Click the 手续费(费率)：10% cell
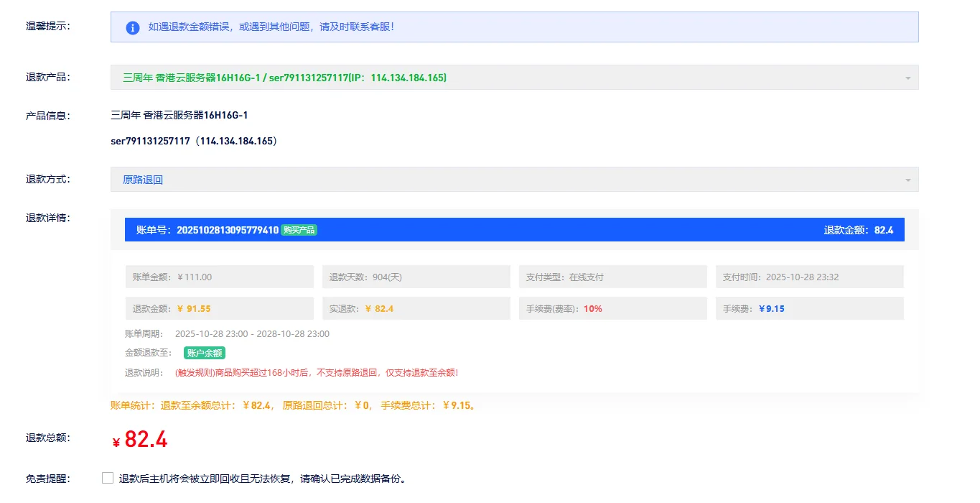 coord(612,308)
